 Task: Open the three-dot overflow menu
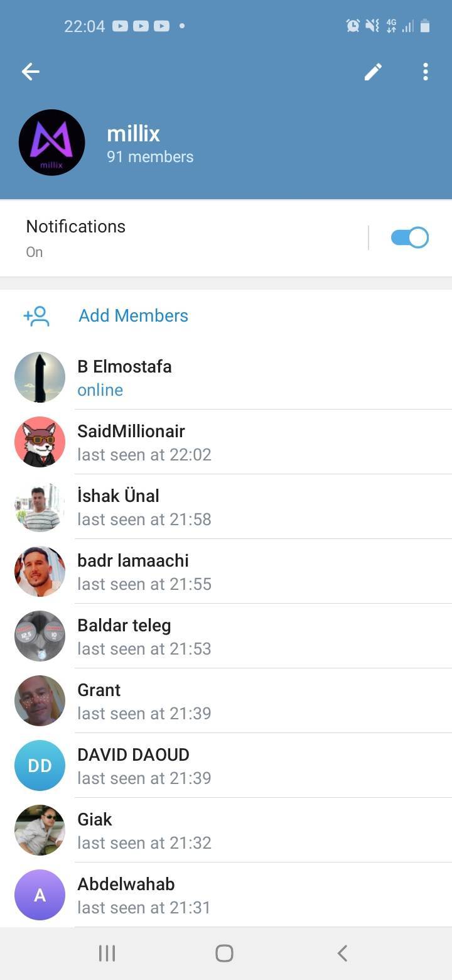tap(426, 72)
